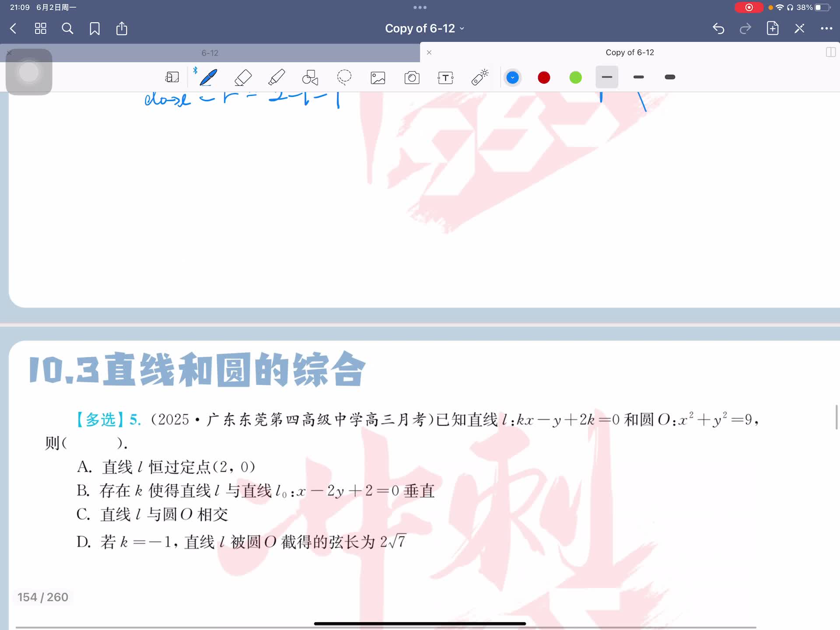Select the Pen tool

click(x=208, y=77)
